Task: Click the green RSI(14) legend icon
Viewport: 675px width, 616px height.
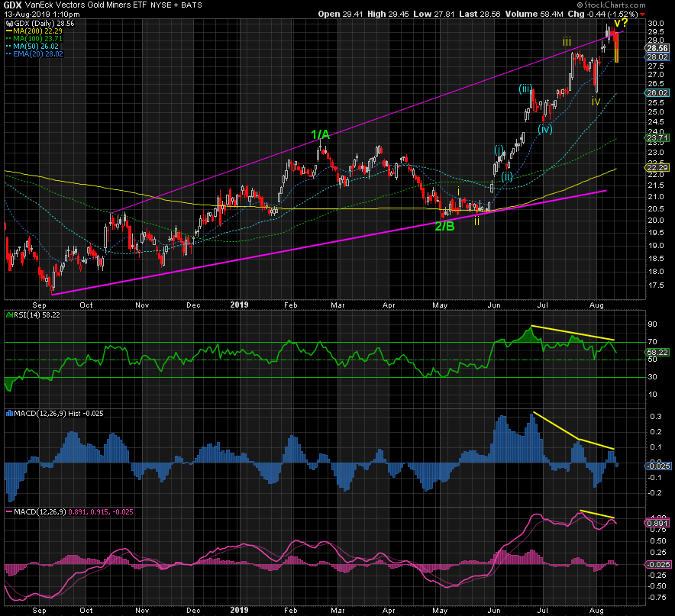Action: 9,315
